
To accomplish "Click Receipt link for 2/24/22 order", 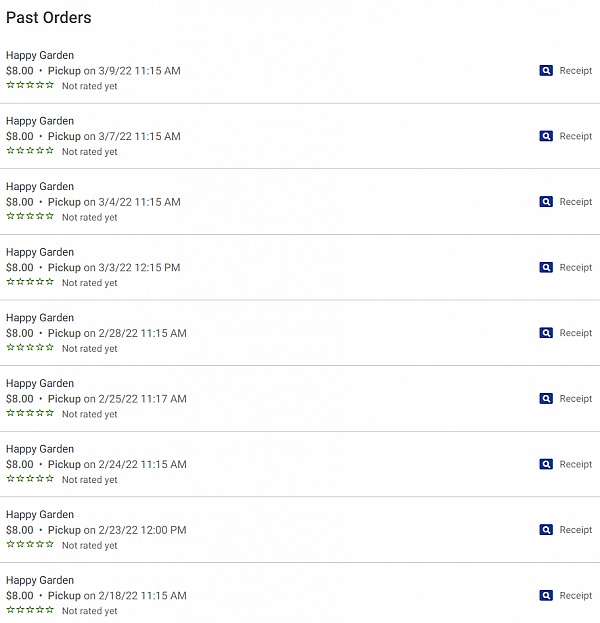I will [575, 464].
